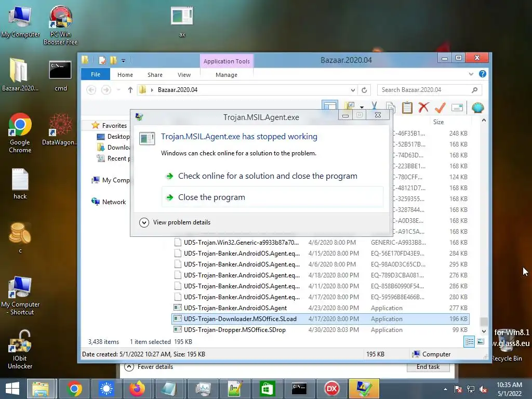Open the address bar history dropdown
Image resolution: width=532 pixels, height=399 pixels.
point(353,90)
